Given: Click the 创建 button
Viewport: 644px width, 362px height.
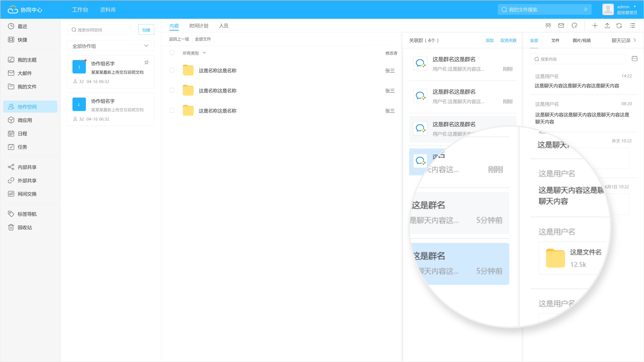Looking at the screenshot, I should pyautogui.click(x=146, y=29).
